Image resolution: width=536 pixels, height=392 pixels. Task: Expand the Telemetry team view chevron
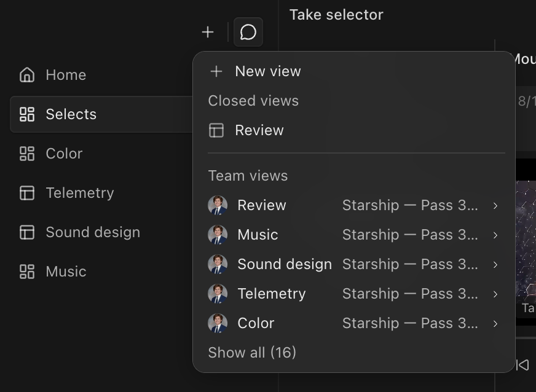495,294
